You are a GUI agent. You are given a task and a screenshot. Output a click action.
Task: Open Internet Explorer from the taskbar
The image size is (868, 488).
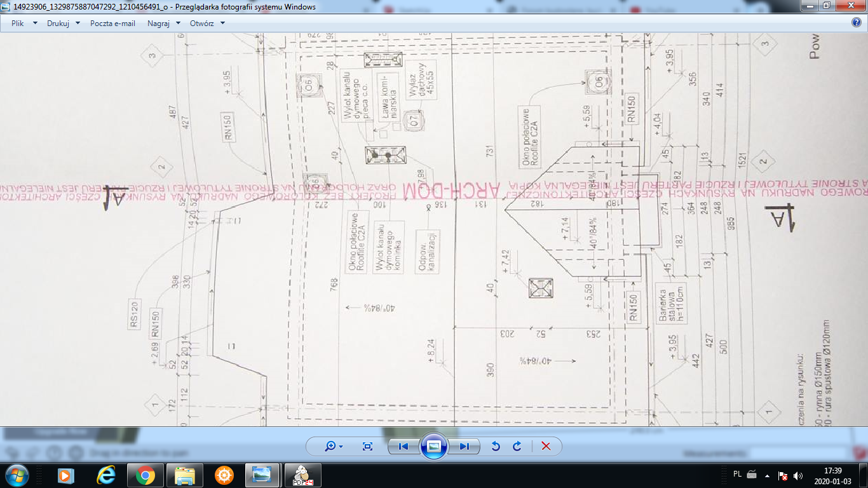pos(106,475)
